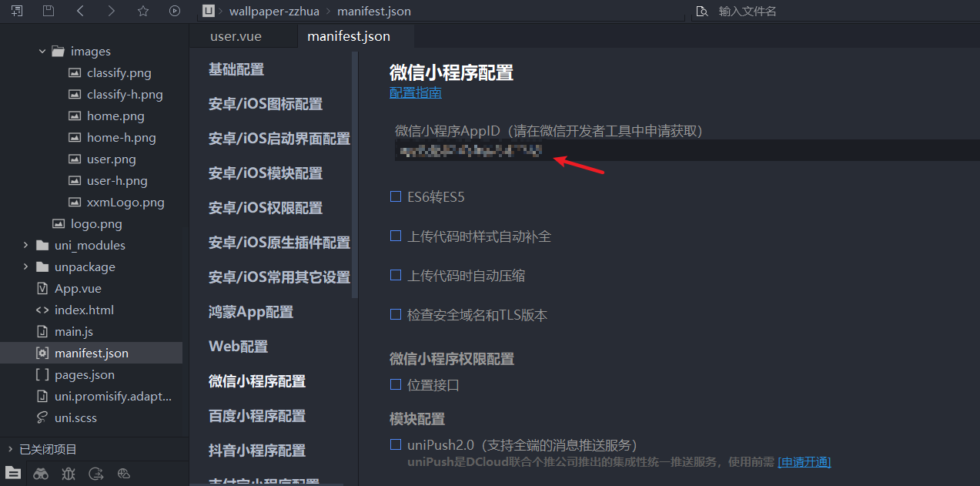Open the cloud globe icon in bottom bar
This screenshot has width=980, height=486.
124,474
